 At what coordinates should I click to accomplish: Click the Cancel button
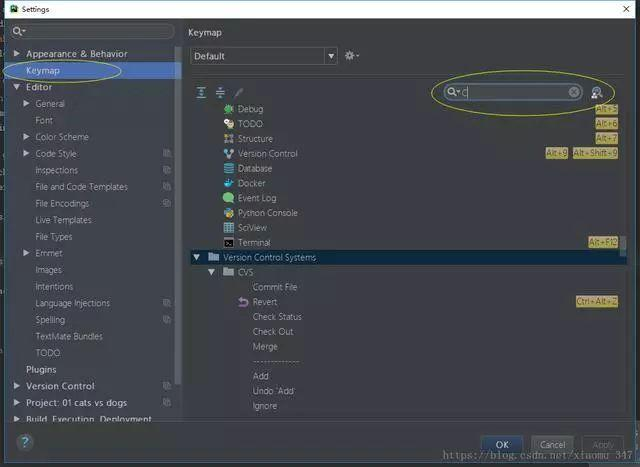pos(553,444)
